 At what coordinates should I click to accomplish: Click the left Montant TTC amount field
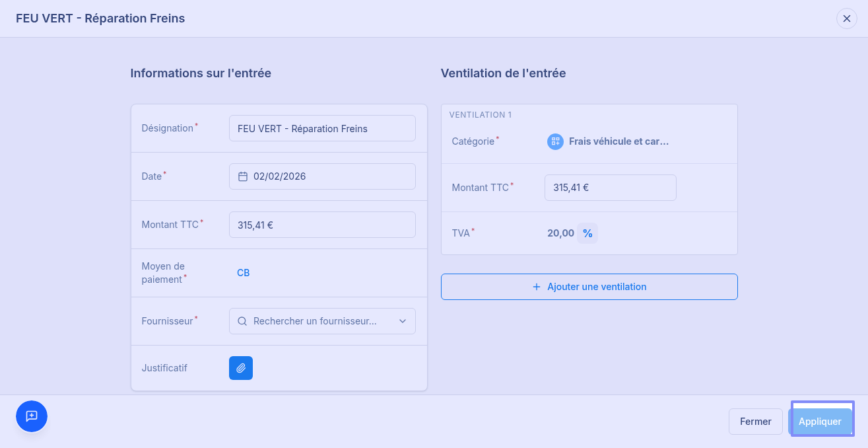(322, 225)
